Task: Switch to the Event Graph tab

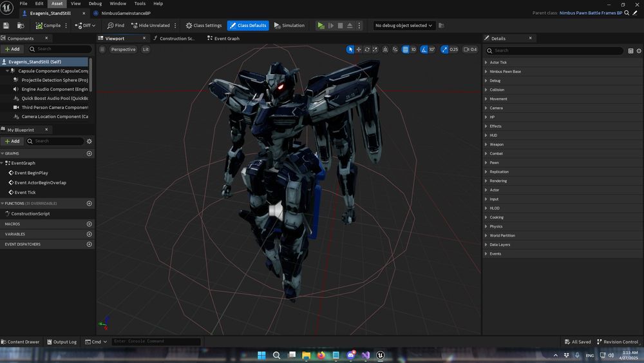Action: pos(226,39)
